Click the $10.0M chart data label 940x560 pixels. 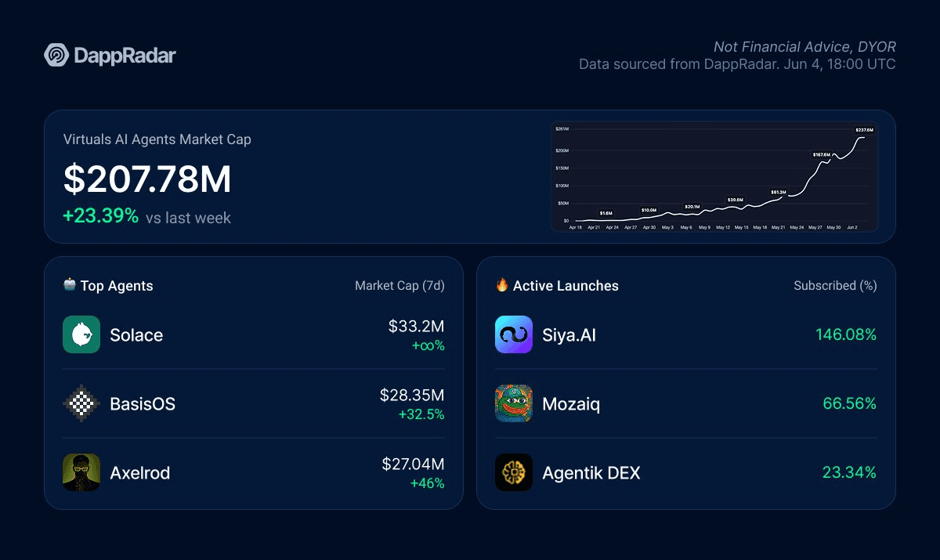click(x=649, y=210)
